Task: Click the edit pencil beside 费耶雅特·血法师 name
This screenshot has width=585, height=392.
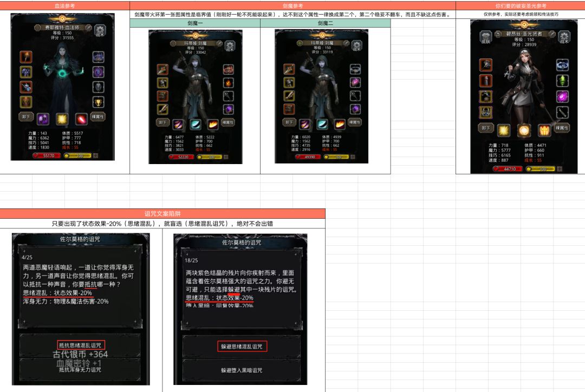Action: [x=89, y=28]
